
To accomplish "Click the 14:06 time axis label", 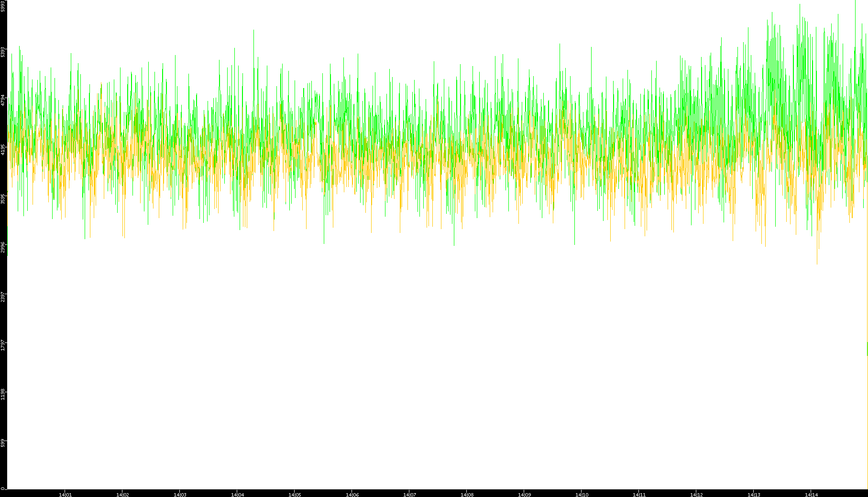I will coord(352,495).
